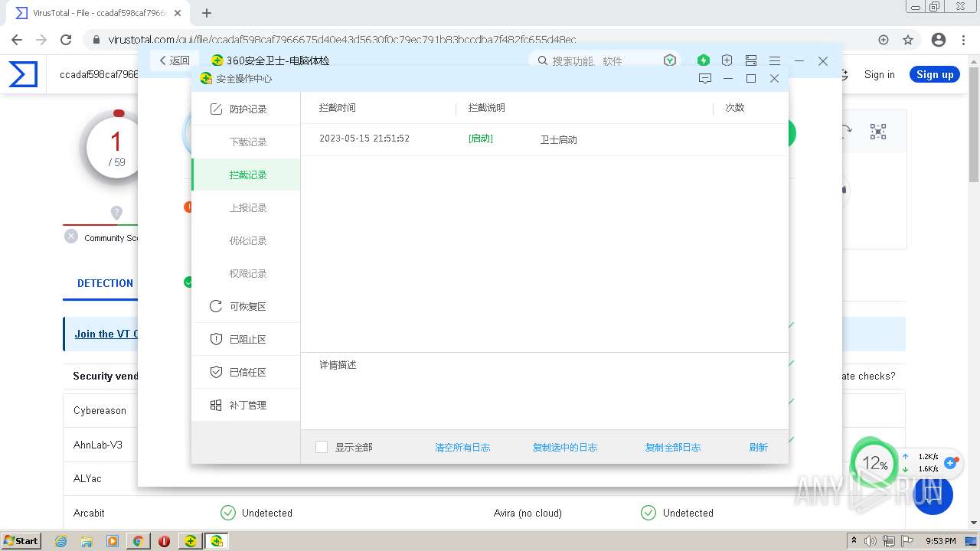Click 复制全部日志 link

673,448
